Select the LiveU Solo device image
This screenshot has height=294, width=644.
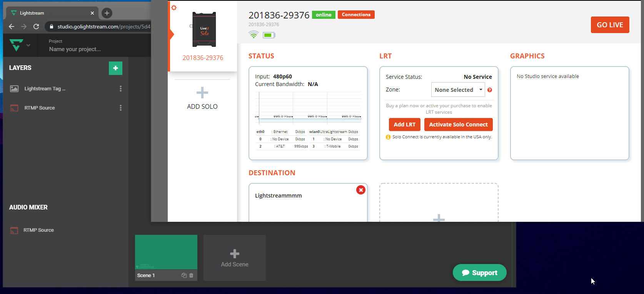(x=204, y=29)
